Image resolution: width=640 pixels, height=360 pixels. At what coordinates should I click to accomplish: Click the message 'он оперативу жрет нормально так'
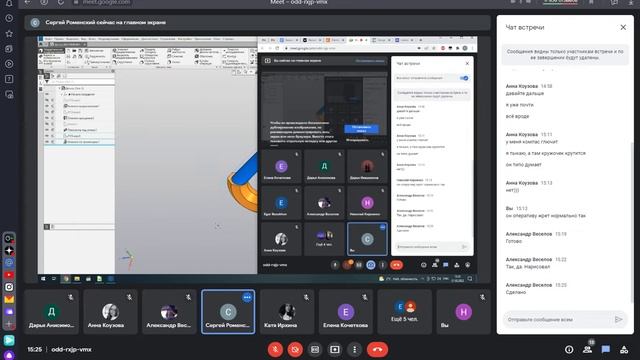(x=546, y=216)
